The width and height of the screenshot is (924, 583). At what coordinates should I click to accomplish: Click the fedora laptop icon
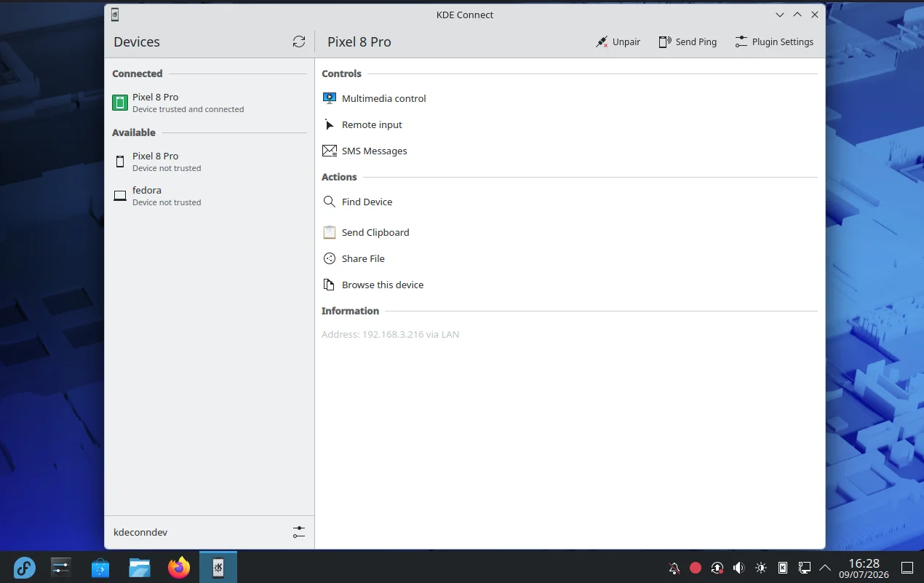point(120,196)
